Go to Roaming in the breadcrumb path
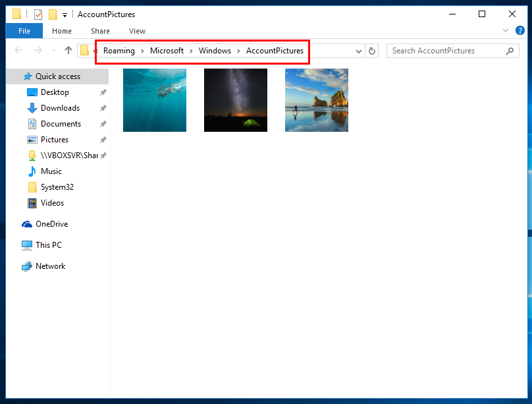Viewport: 532px width, 404px height. (119, 51)
